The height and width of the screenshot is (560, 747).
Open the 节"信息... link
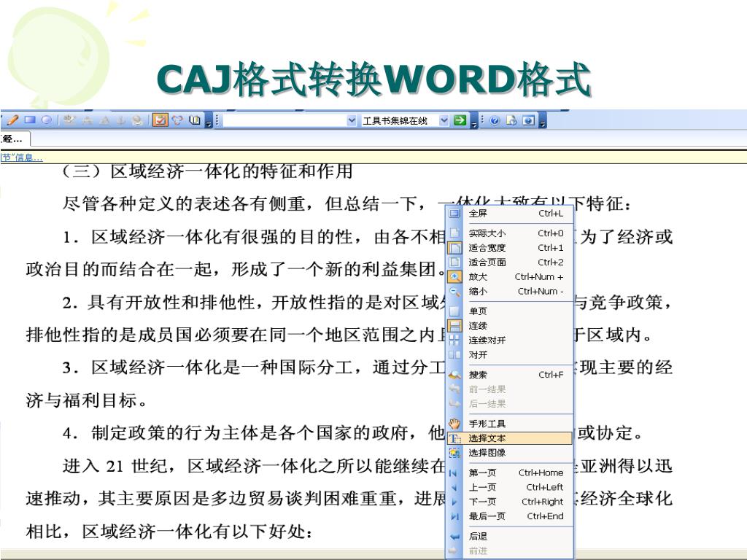(21, 157)
